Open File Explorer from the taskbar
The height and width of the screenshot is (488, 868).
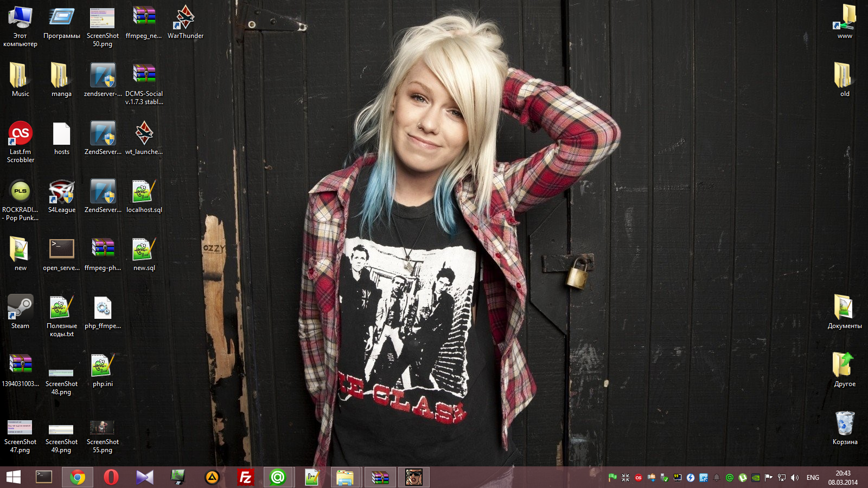click(x=345, y=477)
